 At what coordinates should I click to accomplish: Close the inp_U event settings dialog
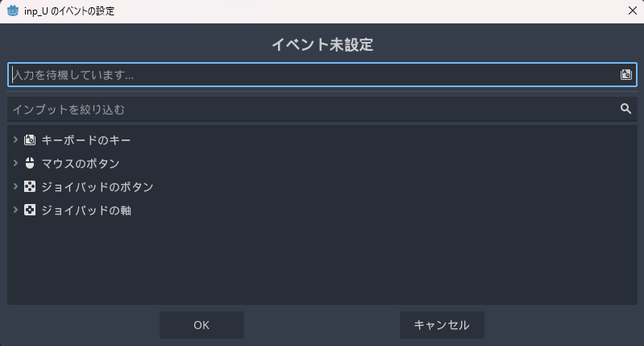(632, 10)
